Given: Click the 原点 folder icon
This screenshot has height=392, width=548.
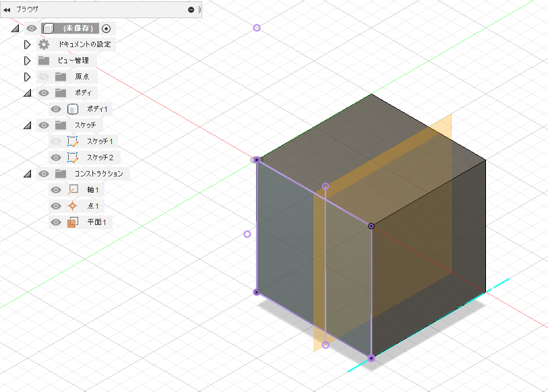Looking at the screenshot, I should pos(61,77).
